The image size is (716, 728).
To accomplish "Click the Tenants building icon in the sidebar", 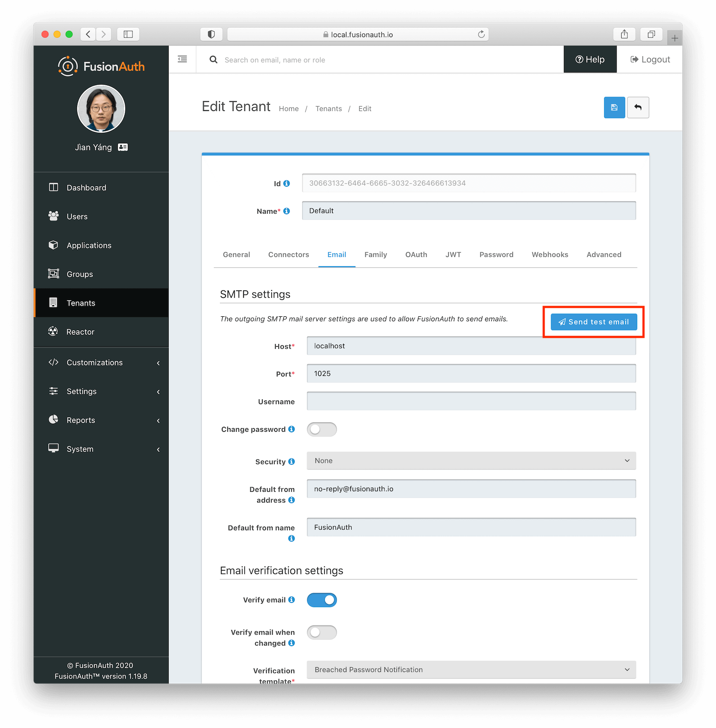I will coord(53,302).
